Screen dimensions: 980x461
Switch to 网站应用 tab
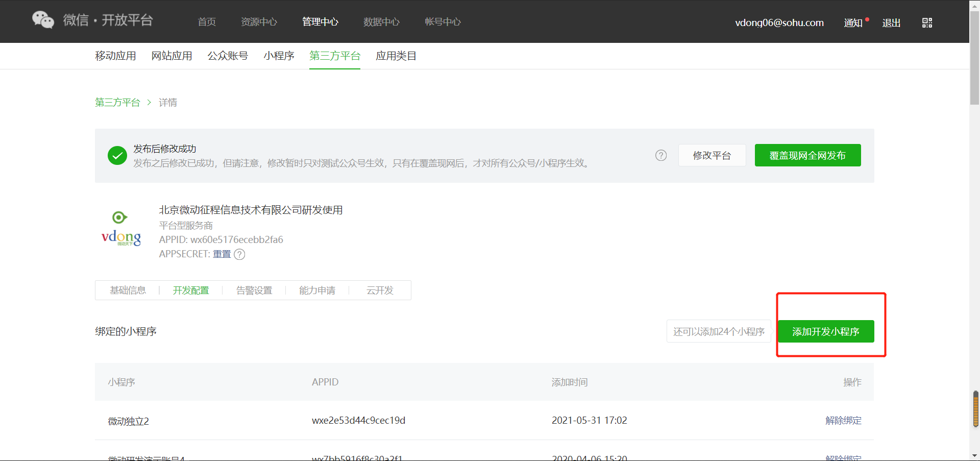pos(171,56)
